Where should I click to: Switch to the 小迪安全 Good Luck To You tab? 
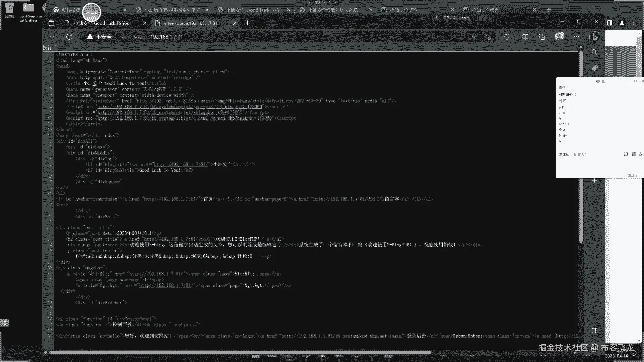[x=102, y=23]
